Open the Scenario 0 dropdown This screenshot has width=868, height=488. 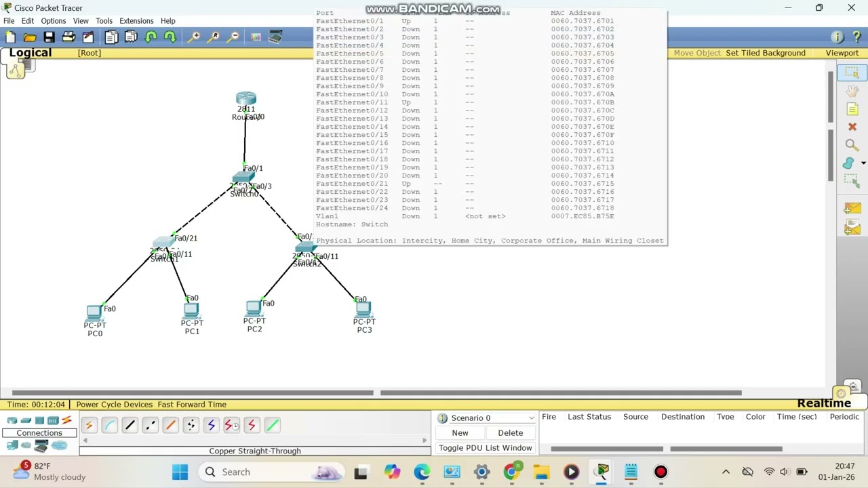click(x=487, y=418)
